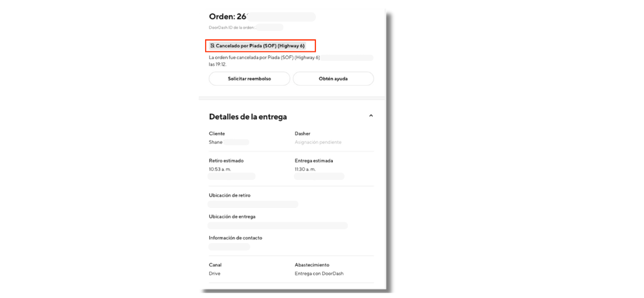Click the customer name Shane
This screenshot has width=644, height=298.
point(216,142)
